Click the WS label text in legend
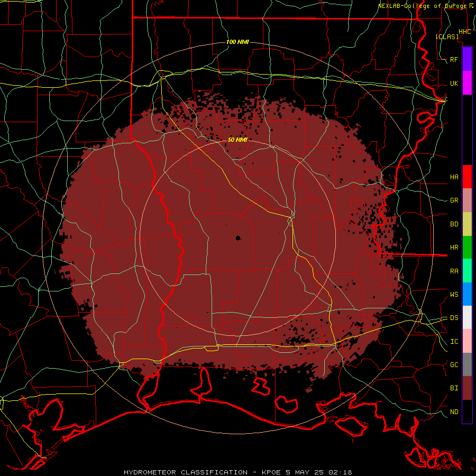 click(454, 294)
